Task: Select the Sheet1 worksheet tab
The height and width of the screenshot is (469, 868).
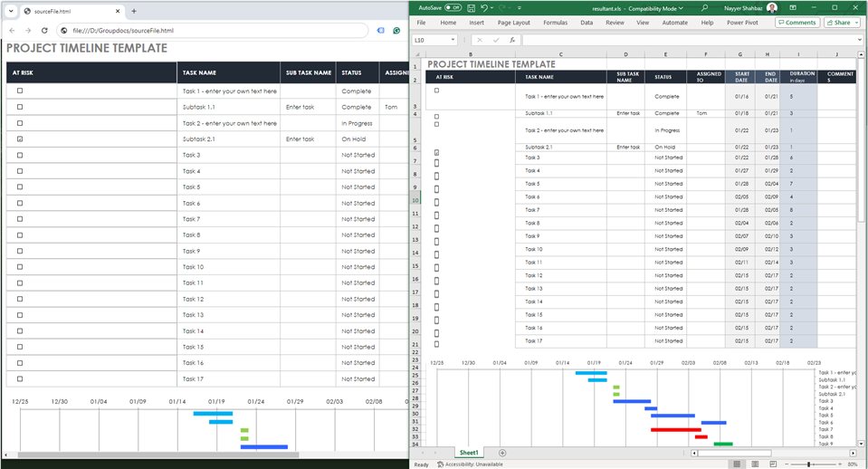Action: 469,453
